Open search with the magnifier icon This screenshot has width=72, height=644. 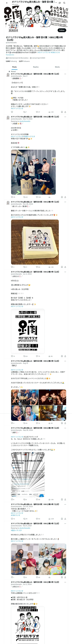pos(64,3)
